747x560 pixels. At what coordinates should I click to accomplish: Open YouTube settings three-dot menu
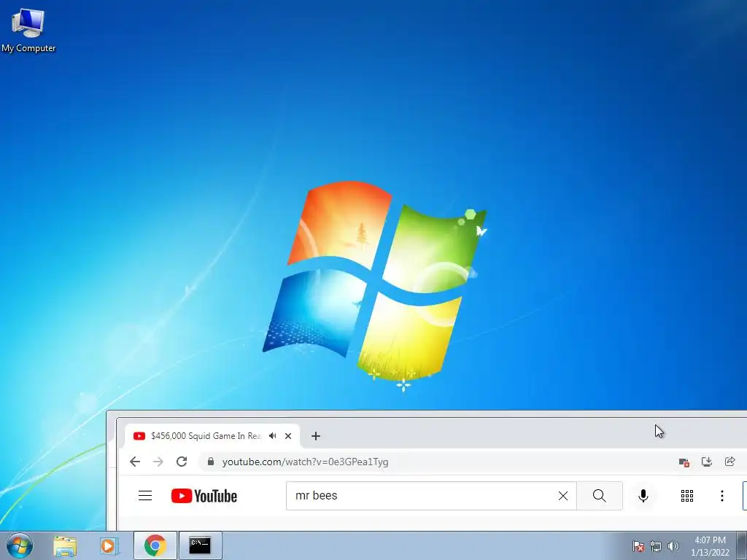(x=722, y=496)
